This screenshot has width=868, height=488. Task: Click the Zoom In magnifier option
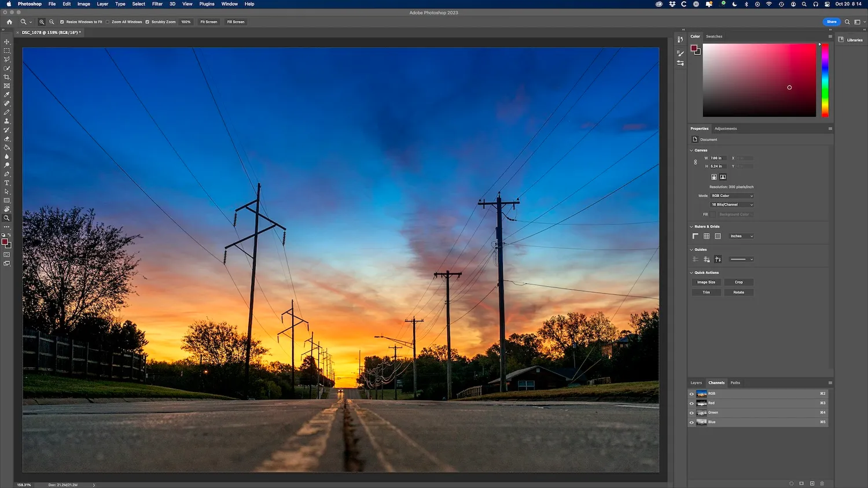42,22
